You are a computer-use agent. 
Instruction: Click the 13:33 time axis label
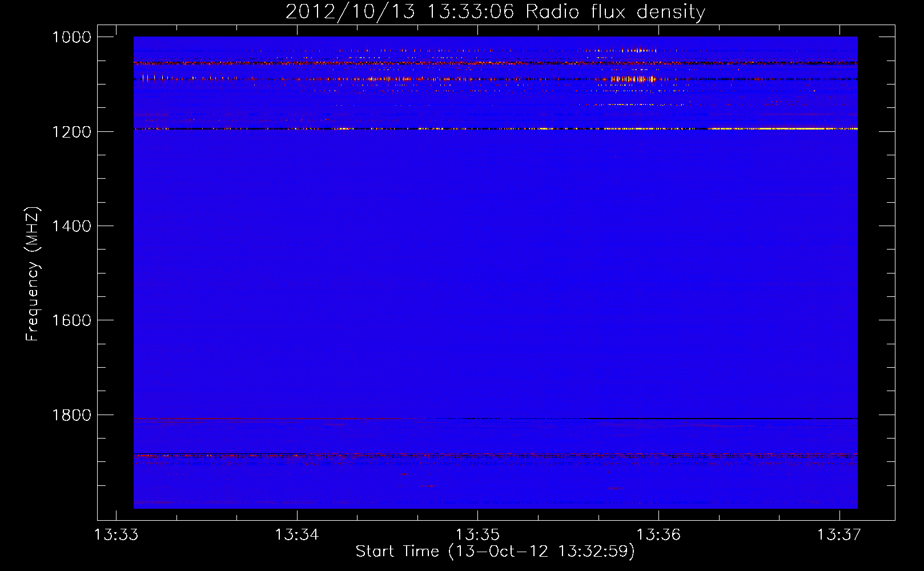pyautogui.click(x=116, y=535)
